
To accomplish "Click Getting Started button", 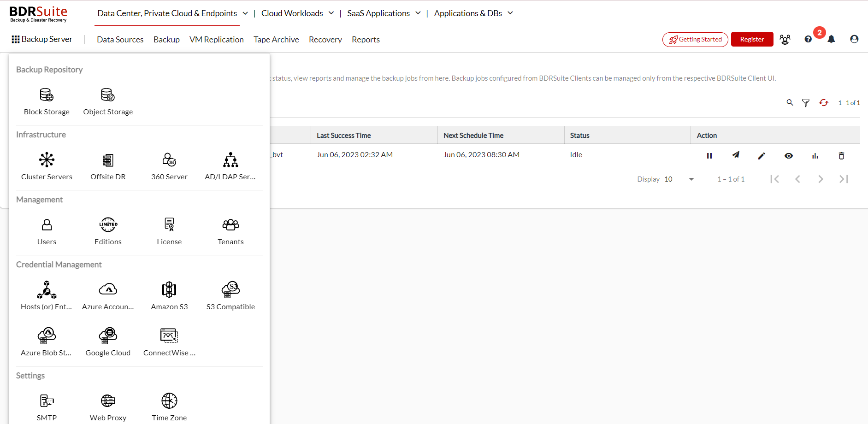I will click(x=695, y=40).
